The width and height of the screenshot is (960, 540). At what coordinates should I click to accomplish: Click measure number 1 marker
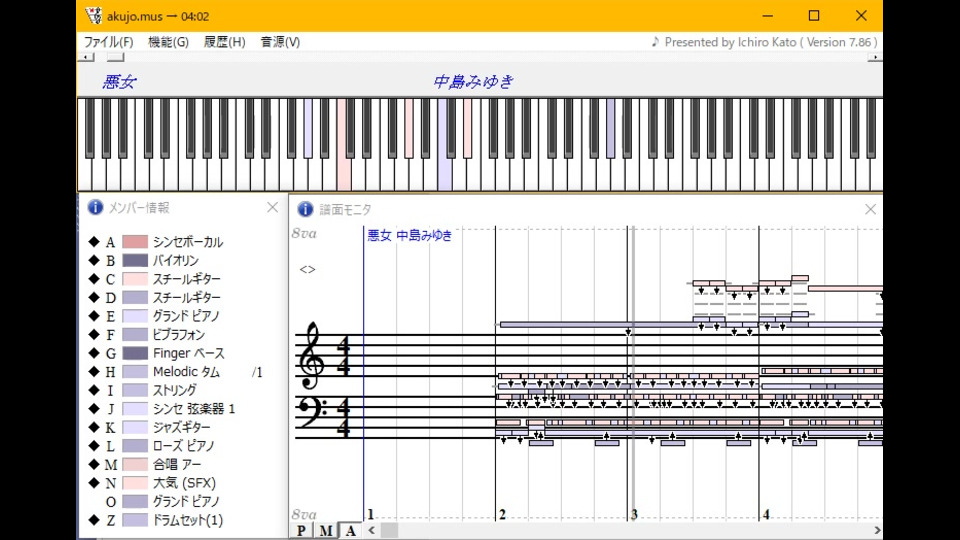370,514
